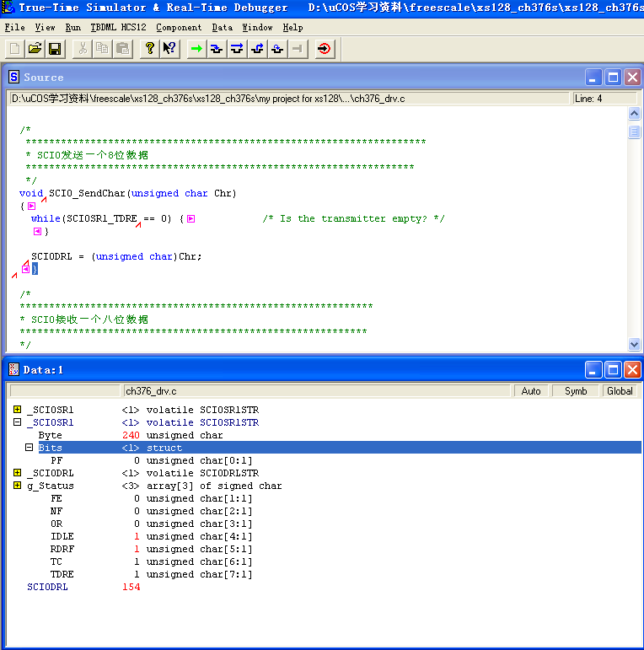The width and height of the screenshot is (644, 650).
Task: Click the pink marker after function opening brace
Action: (32, 206)
